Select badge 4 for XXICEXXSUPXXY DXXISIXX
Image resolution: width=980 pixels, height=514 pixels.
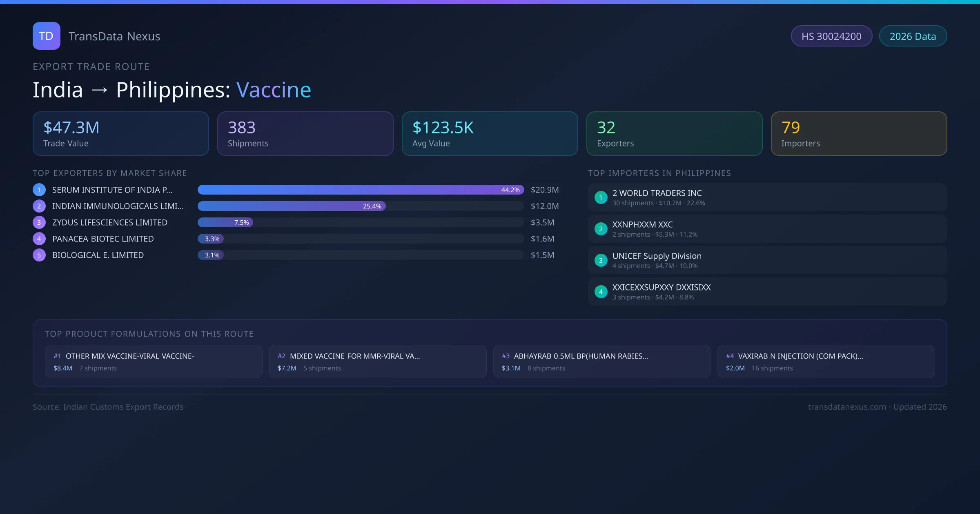click(601, 292)
